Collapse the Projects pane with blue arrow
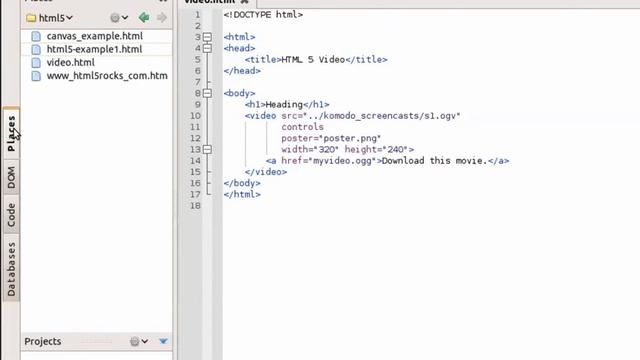This screenshot has width=640, height=360. [x=163, y=341]
